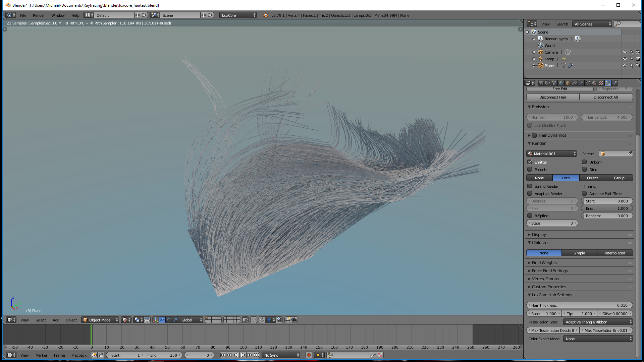The image size is (644, 362).
Task: Open the Constraints properties tab (chain icon)
Action: (574, 83)
